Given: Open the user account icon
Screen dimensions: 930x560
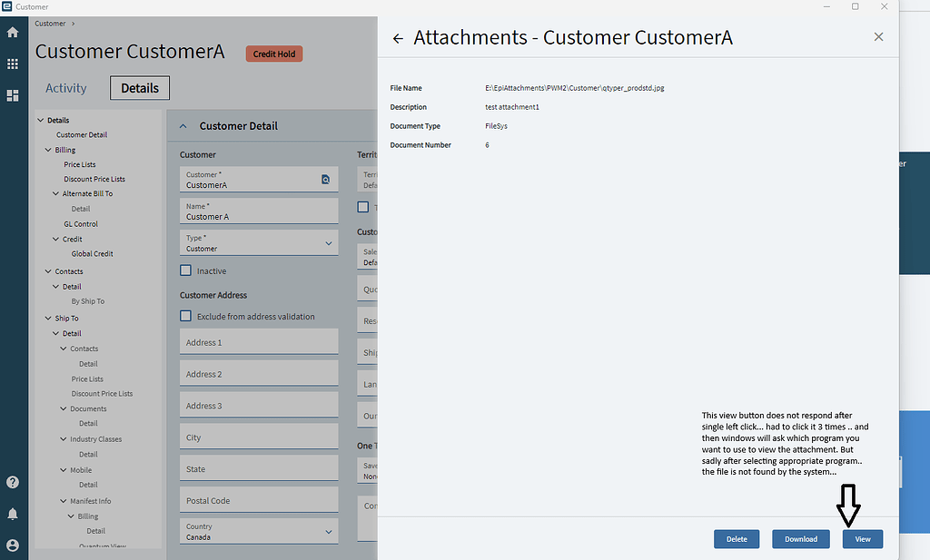Looking at the screenshot, I should point(13,545).
